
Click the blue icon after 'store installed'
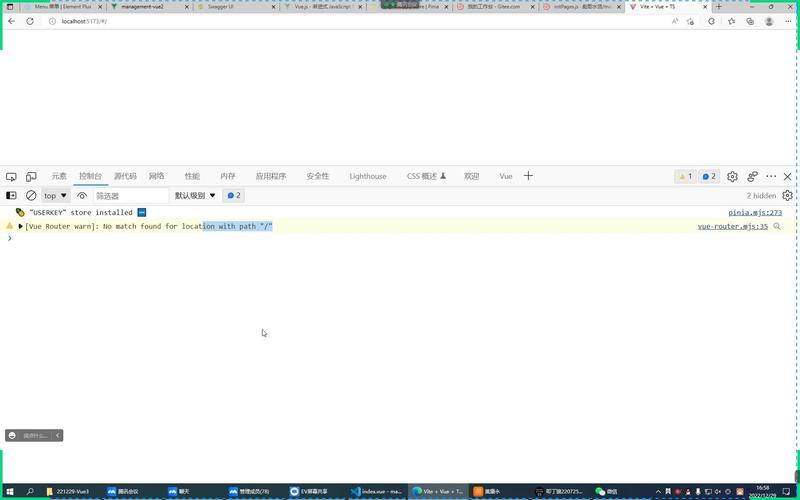click(x=142, y=212)
